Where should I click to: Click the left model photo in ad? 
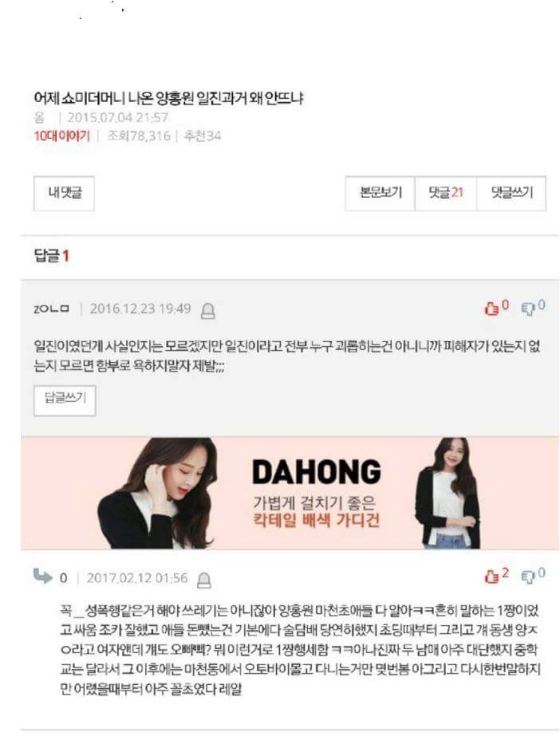[x=157, y=493]
